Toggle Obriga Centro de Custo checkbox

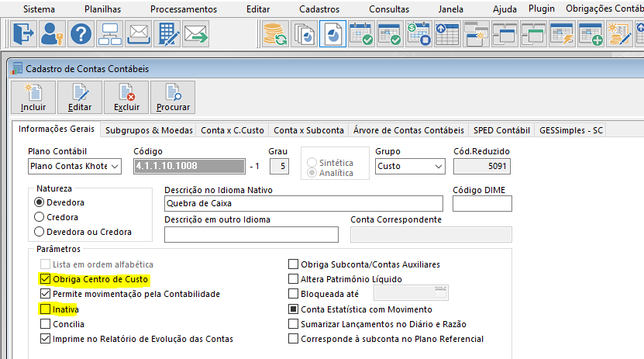coord(45,279)
